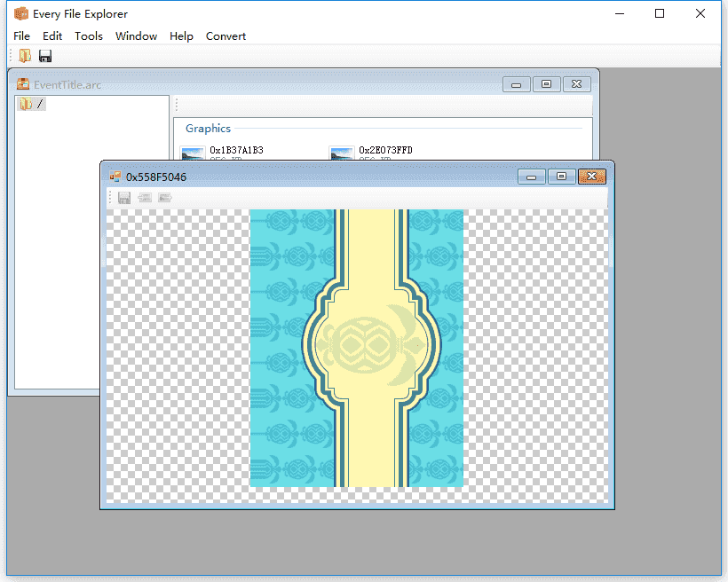Maximize the 0x558F5046 viewer window
The height and width of the screenshot is (582, 728).
[x=561, y=177]
